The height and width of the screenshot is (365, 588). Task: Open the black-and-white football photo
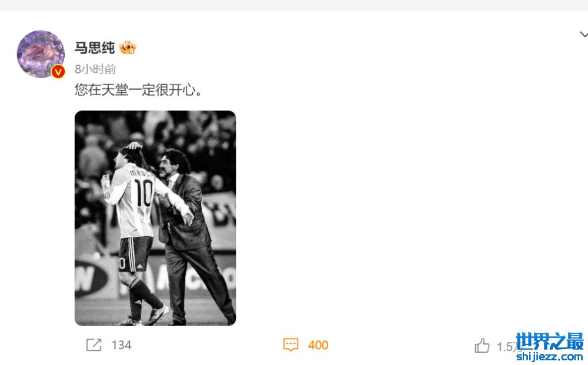click(x=155, y=218)
